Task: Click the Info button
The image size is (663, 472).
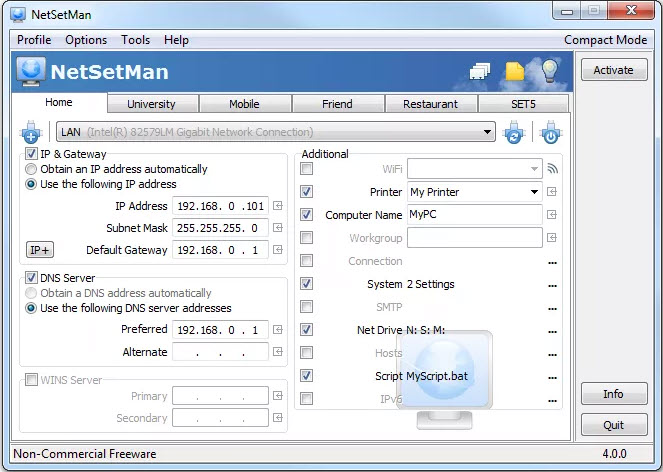Action: (x=614, y=394)
